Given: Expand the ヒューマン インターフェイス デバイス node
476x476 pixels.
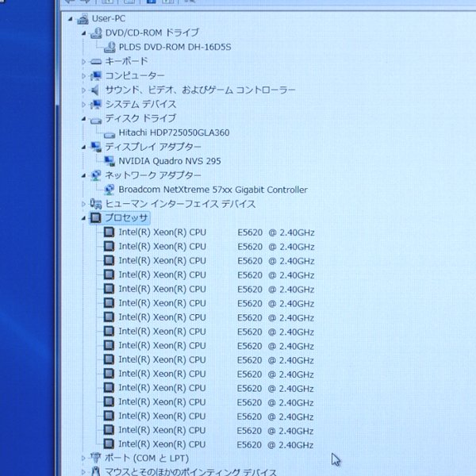Looking at the screenshot, I should pyautogui.click(x=84, y=204).
